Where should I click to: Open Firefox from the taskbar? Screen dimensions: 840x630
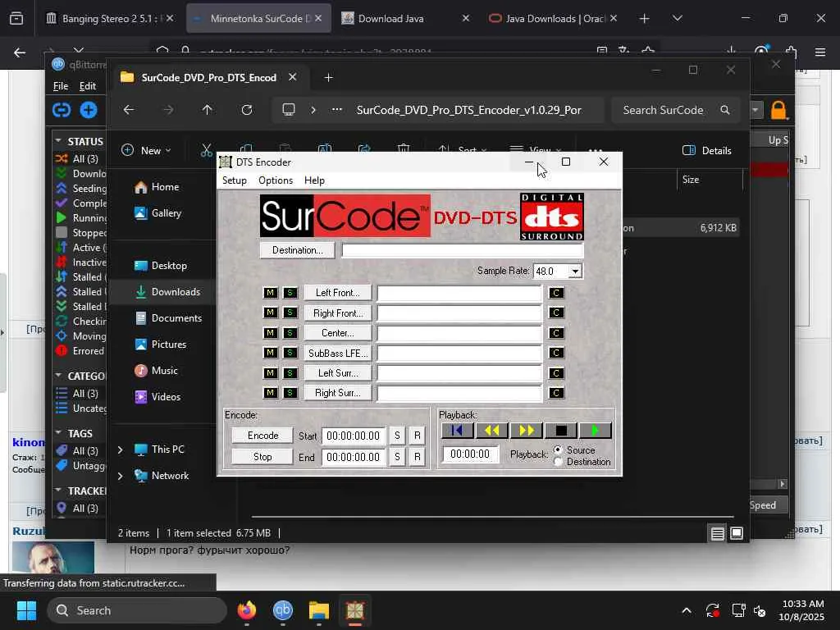click(x=247, y=610)
